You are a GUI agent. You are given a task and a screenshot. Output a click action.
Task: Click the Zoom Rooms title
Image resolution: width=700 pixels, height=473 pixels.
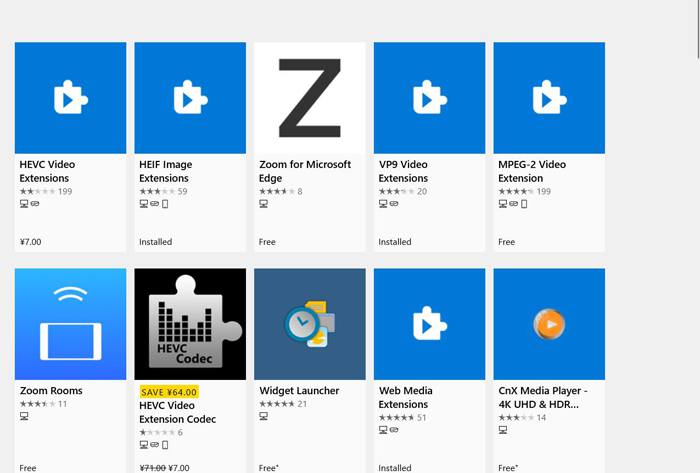pos(51,390)
